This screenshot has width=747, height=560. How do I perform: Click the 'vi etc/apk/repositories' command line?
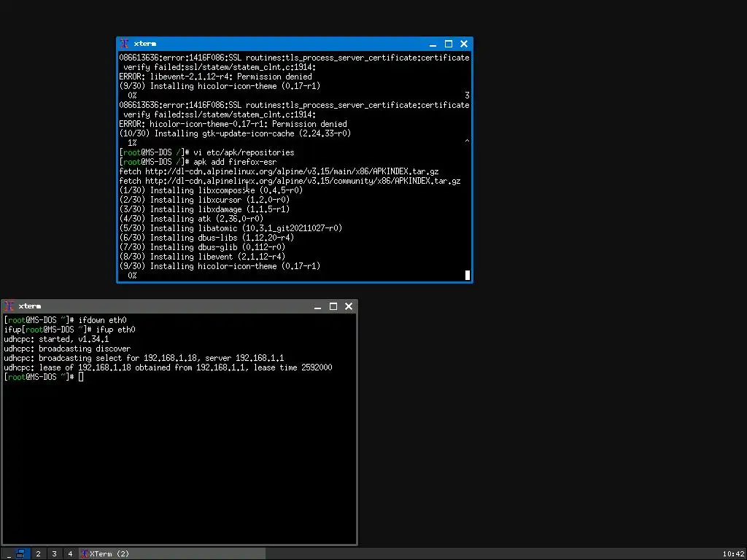tap(206, 152)
